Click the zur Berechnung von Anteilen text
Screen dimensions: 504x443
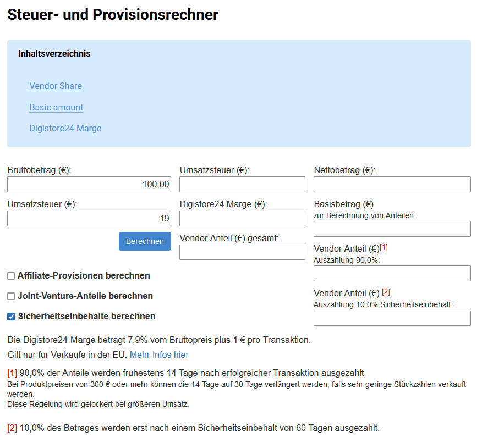click(364, 215)
